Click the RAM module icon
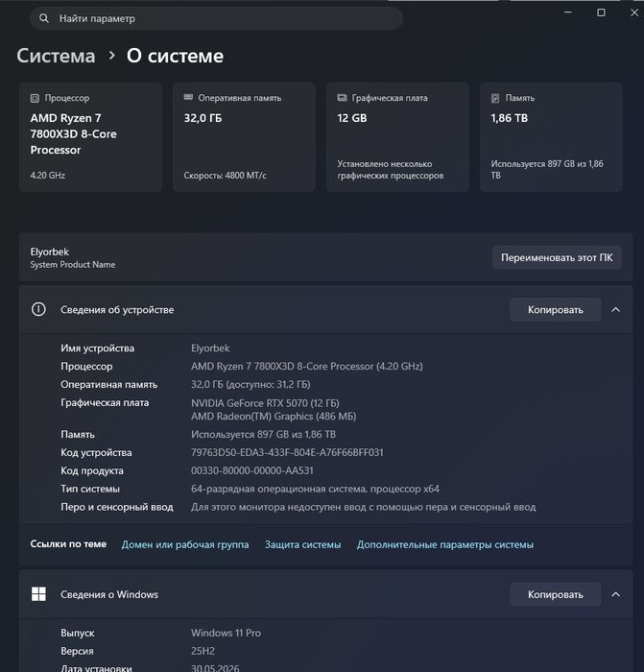 pyautogui.click(x=188, y=97)
